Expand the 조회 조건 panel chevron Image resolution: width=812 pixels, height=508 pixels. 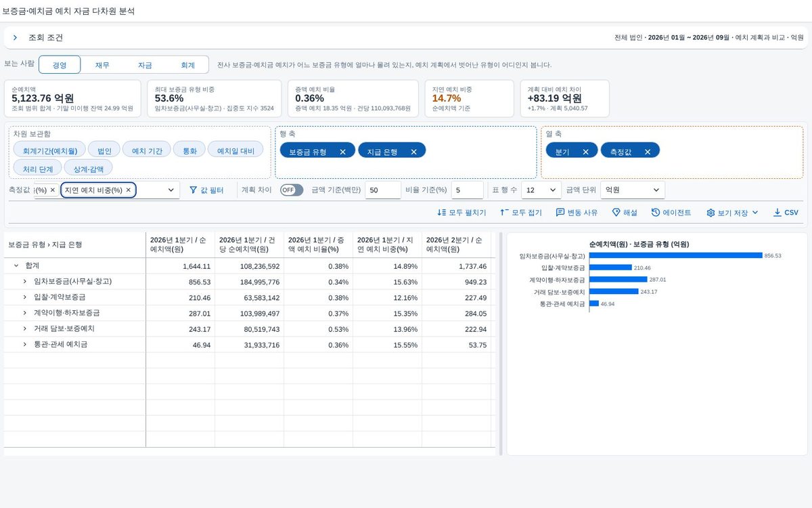(x=15, y=38)
